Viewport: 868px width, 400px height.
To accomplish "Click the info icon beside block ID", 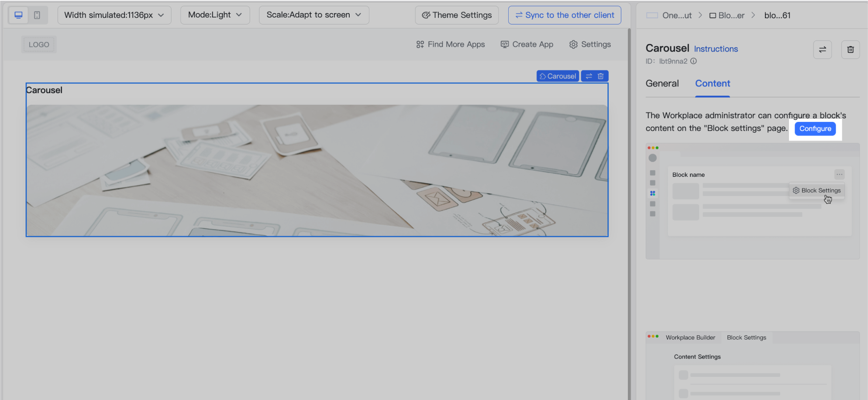I will 693,61.
